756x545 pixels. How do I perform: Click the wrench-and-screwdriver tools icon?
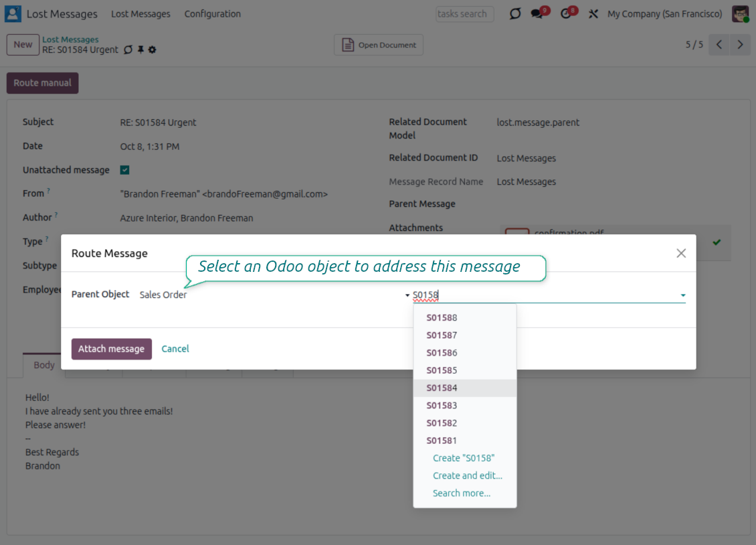[x=593, y=14]
